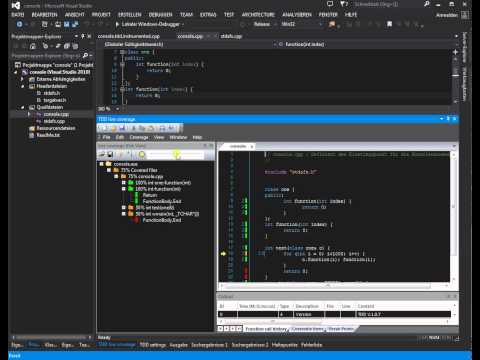Open the ANSICHT menu
480x360 pixels.
click(x=75, y=15)
